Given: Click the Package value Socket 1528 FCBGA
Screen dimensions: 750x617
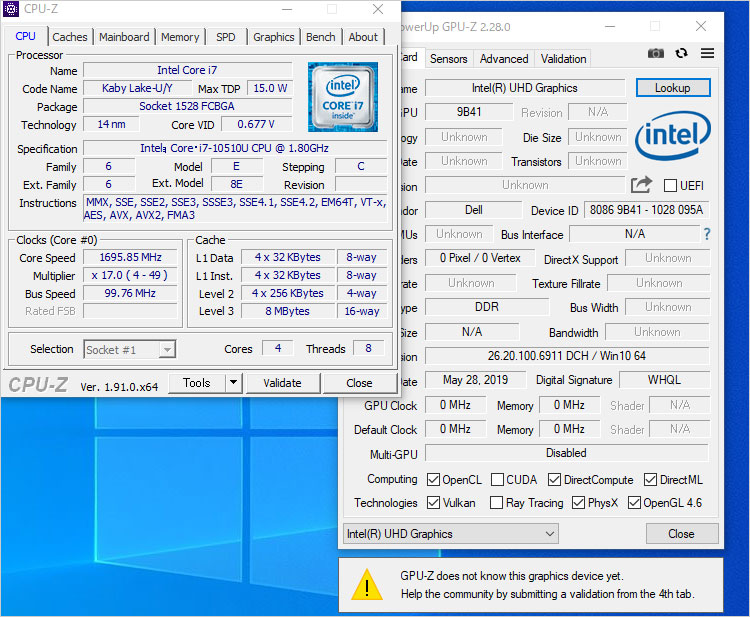Looking at the screenshot, I should pos(187,106).
